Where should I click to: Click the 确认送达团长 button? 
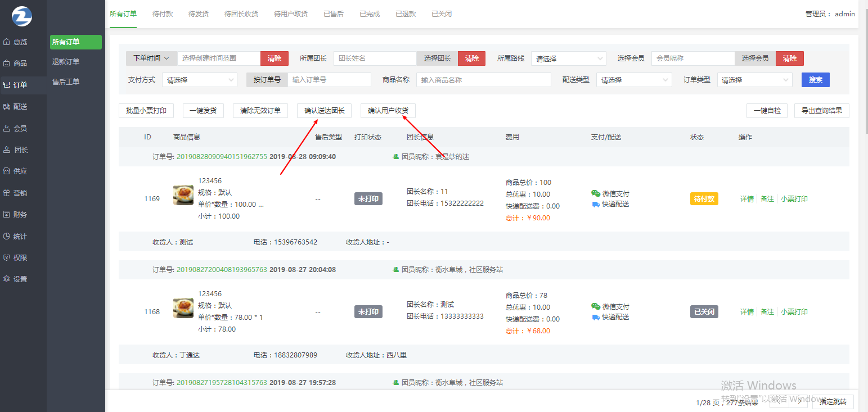click(x=324, y=111)
